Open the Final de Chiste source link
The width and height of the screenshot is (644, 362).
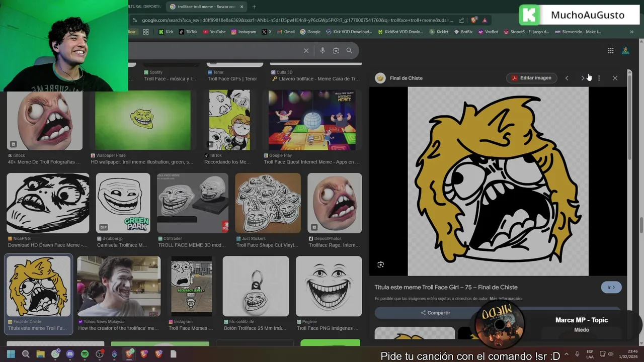point(406,78)
